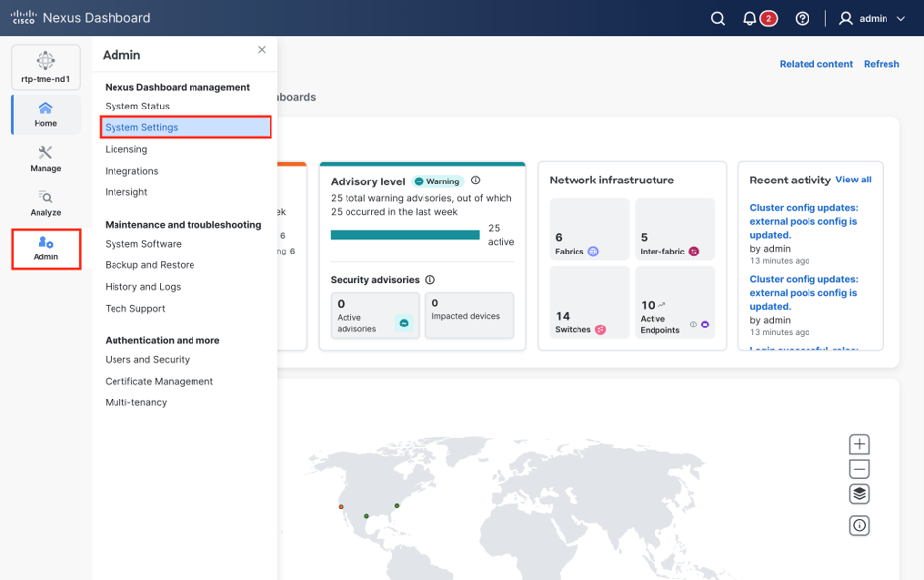Open the Active advisories card
The image size is (924, 580).
tap(375, 316)
